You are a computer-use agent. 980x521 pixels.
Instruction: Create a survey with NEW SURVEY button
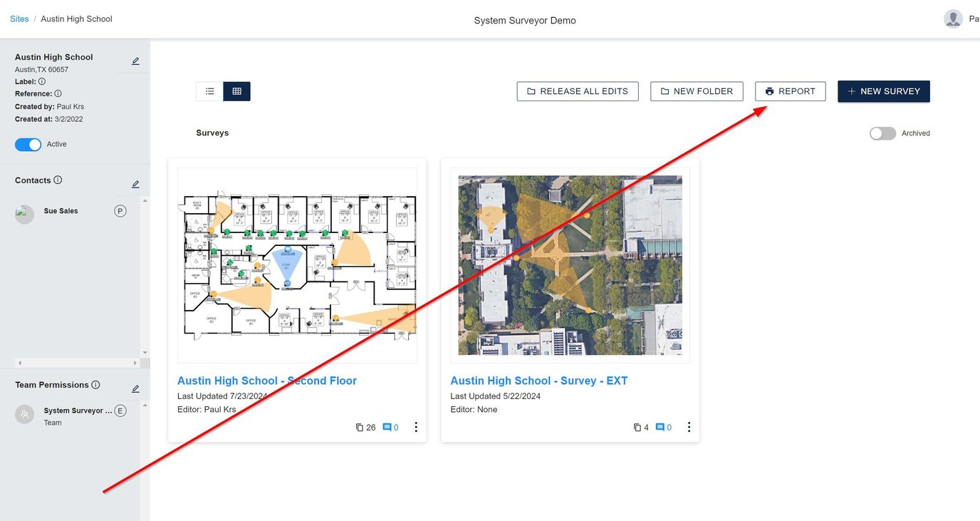(x=883, y=91)
